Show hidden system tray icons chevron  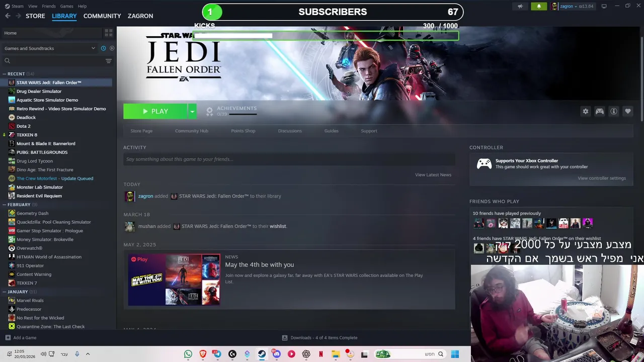tap(88, 354)
